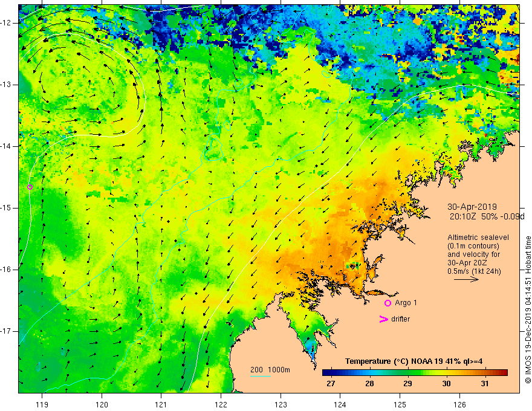Click the 'drifter' legend label
Image resolution: width=532 pixels, height=411 pixels.
(400, 319)
